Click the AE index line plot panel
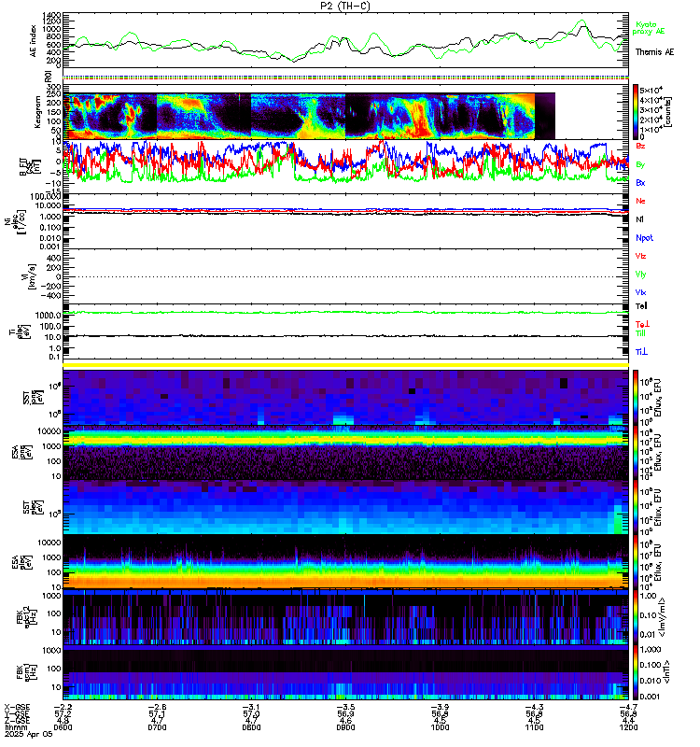 [x=345, y=40]
